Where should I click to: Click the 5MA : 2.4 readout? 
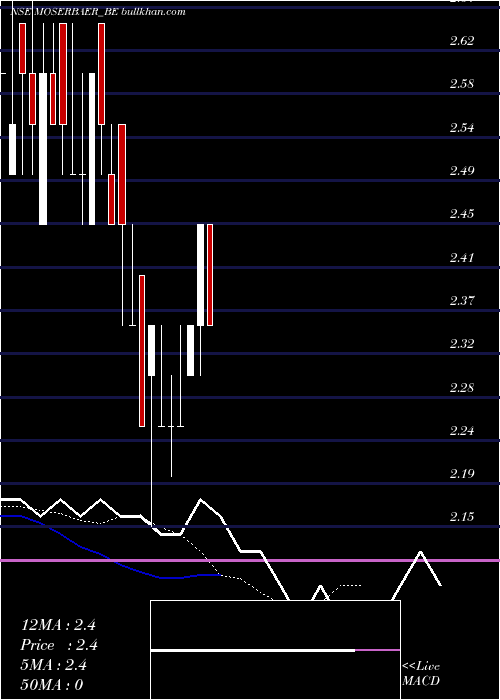tap(54, 665)
